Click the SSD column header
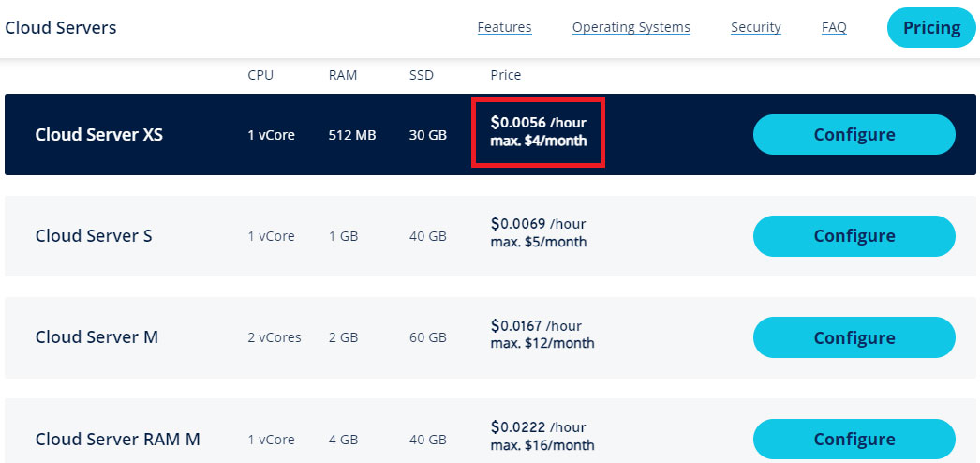 tap(422, 75)
